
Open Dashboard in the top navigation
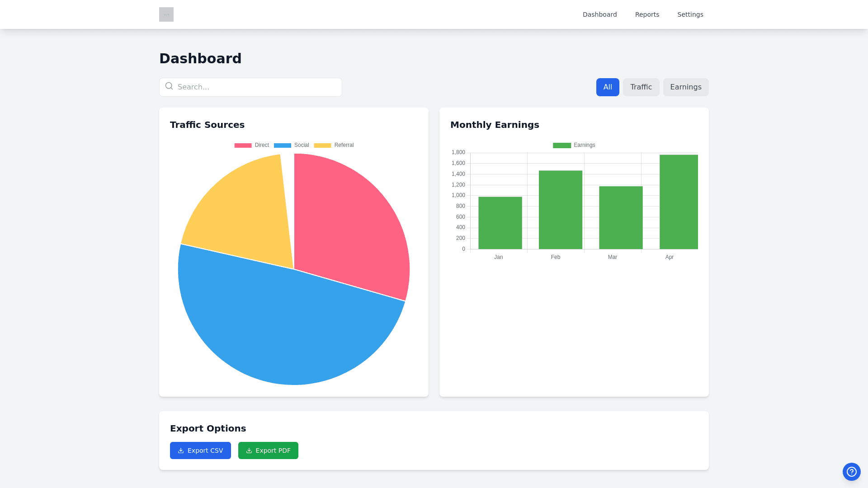click(x=599, y=14)
